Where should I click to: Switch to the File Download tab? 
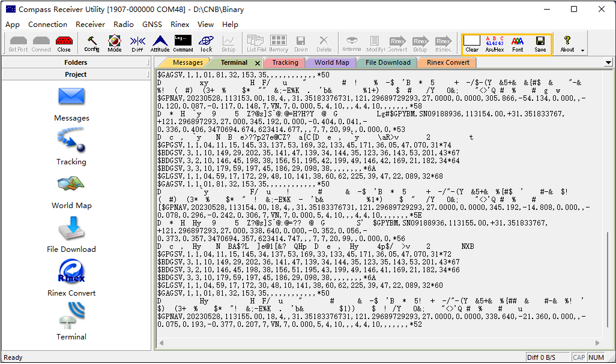[388, 62]
